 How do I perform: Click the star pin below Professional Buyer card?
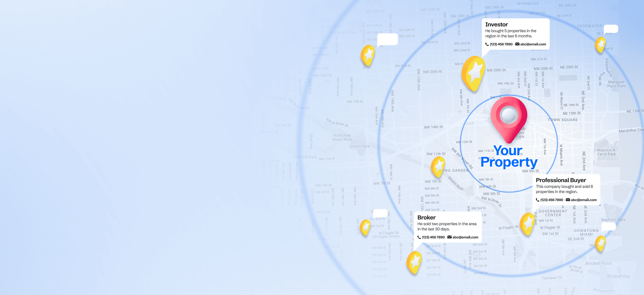click(528, 223)
